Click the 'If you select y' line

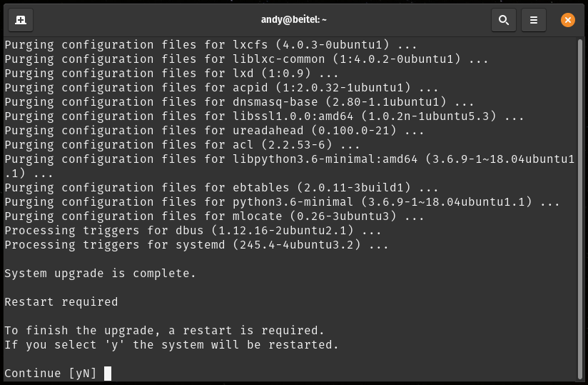point(171,345)
